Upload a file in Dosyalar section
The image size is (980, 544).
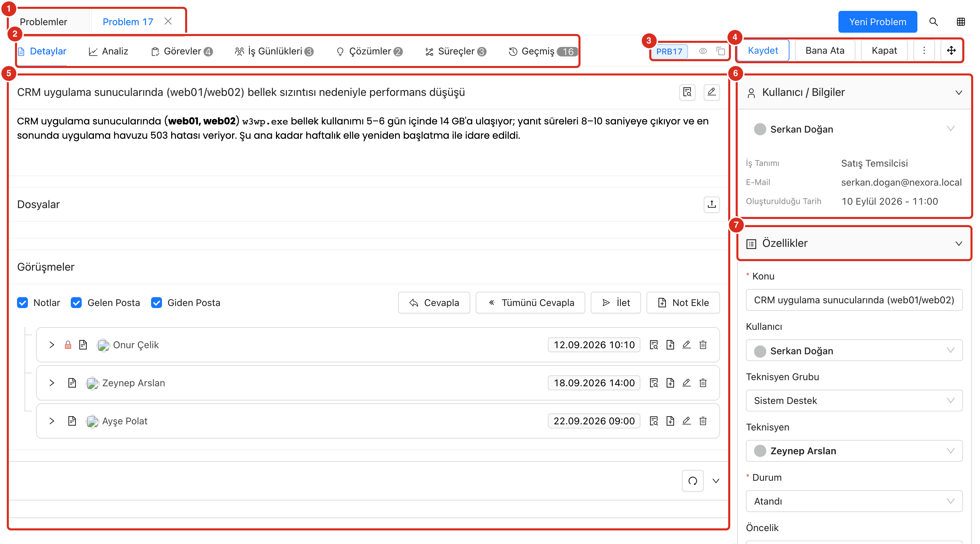tap(712, 204)
